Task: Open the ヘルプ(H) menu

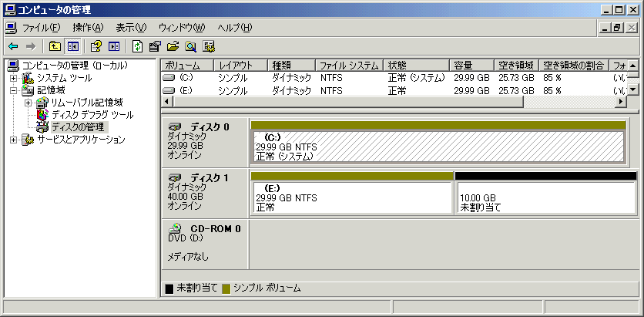Action: coord(235,28)
